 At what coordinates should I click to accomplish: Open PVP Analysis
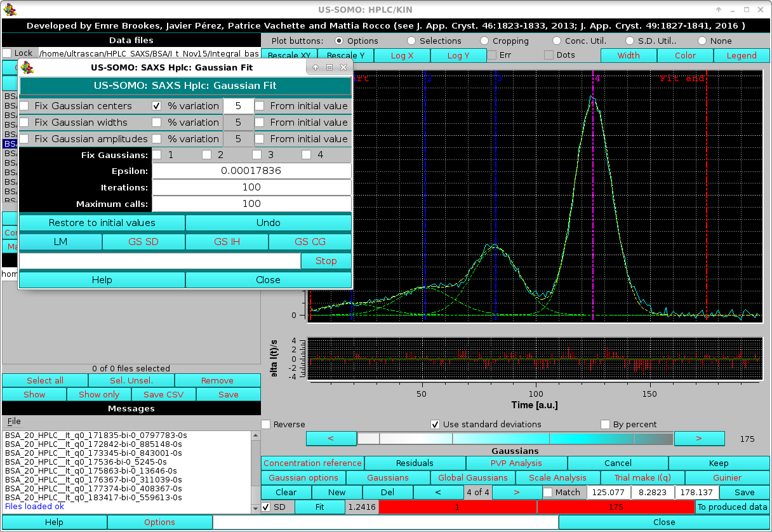point(516,463)
